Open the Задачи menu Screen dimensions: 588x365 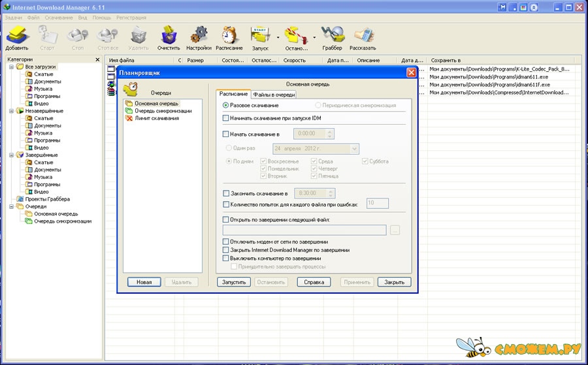pyautogui.click(x=14, y=18)
